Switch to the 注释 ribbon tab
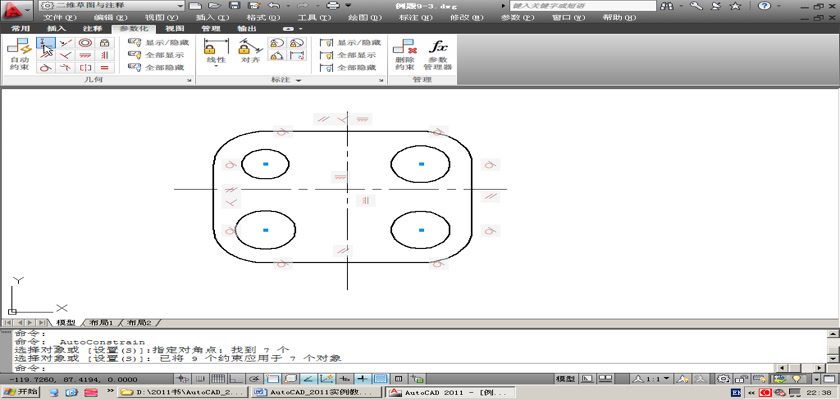 point(92,28)
